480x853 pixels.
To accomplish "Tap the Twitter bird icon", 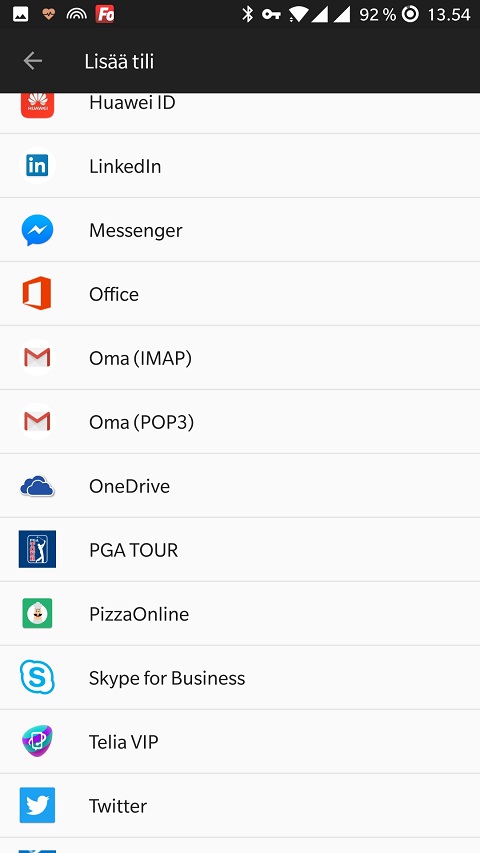I will coord(37,805).
